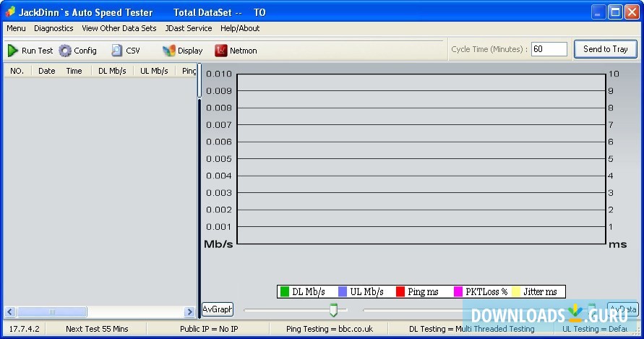Click the version 17.7.4.2 status entry

pyautogui.click(x=25, y=329)
